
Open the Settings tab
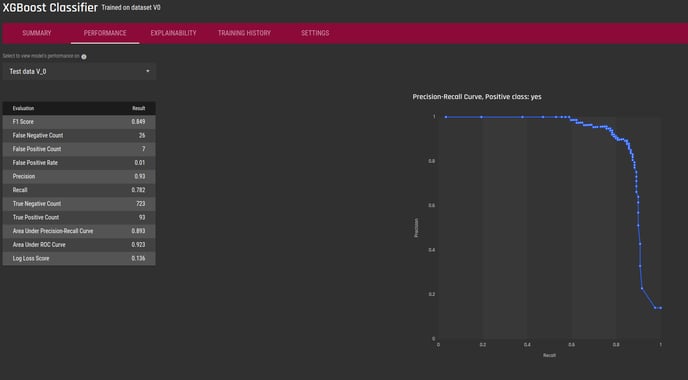click(315, 33)
